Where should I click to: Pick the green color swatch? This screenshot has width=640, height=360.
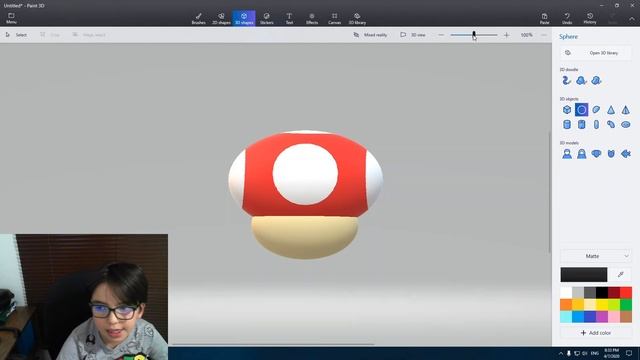pyautogui.click(x=626, y=304)
